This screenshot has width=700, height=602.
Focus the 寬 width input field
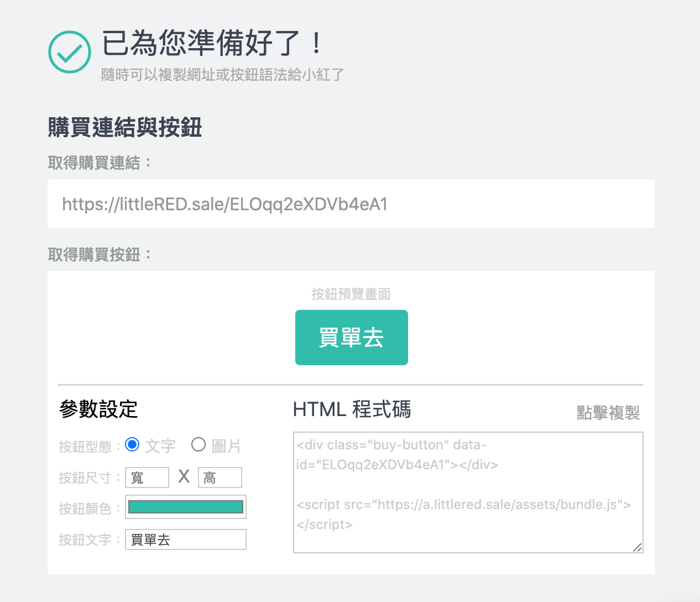pyautogui.click(x=147, y=478)
